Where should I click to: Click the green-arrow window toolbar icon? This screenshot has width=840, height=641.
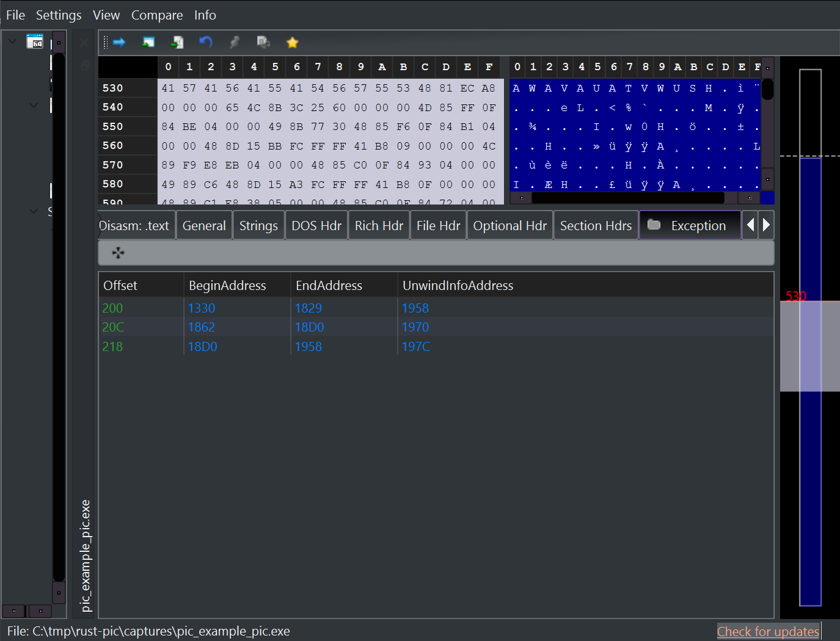[148, 42]
